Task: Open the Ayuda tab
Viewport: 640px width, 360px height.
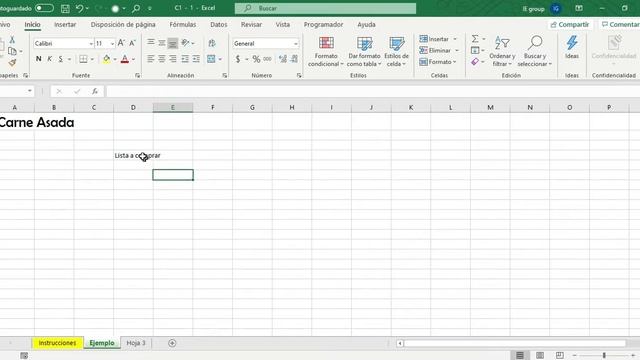Action: click(x=366, y=24)
